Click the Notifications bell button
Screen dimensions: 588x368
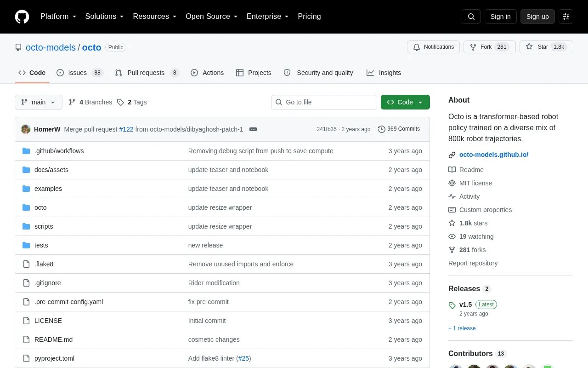pyautogui.click(x=433, y=47)
